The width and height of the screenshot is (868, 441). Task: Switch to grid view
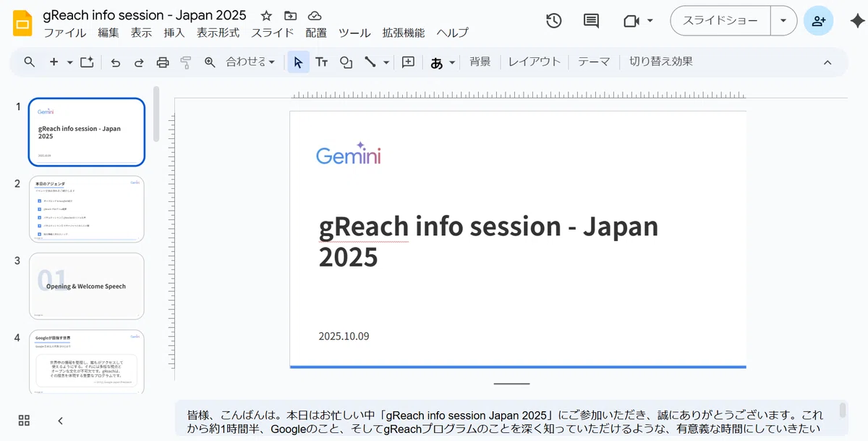(24, 421)
